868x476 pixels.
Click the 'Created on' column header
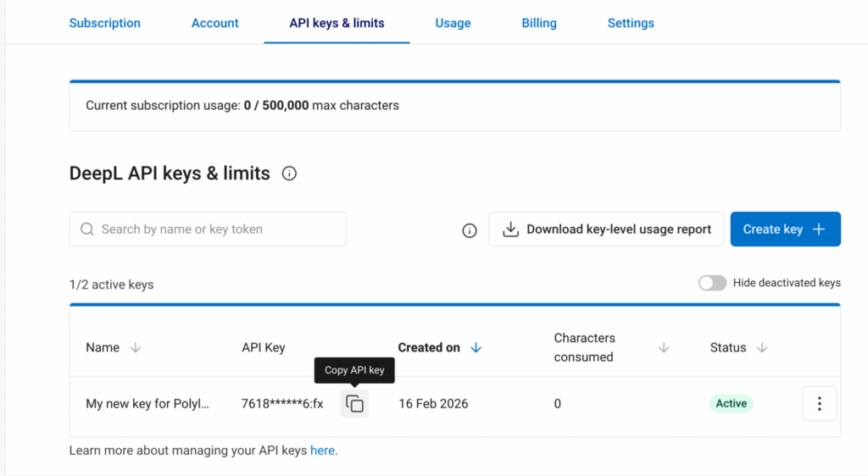pyautogui.click(x=429, y=348)
